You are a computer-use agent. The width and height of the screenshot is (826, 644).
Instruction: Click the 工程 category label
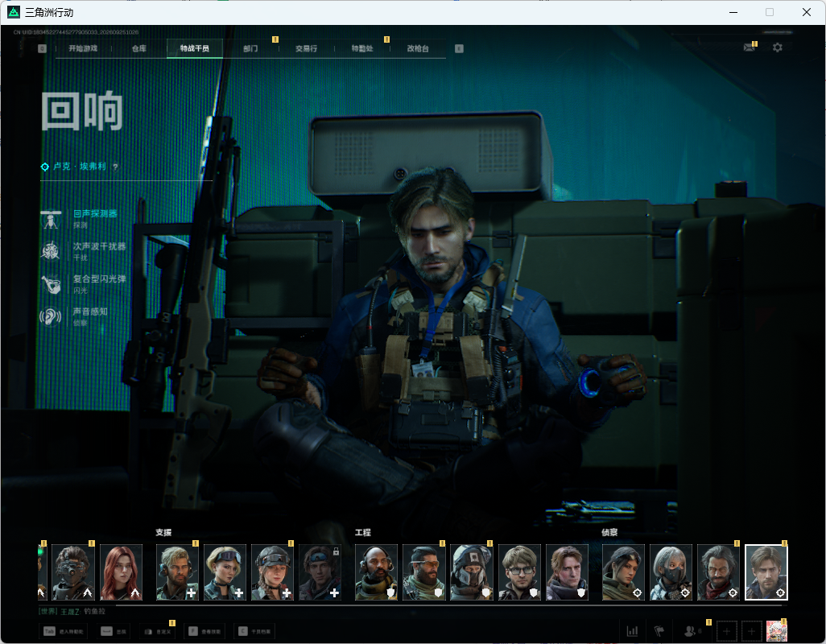[362, 532]
